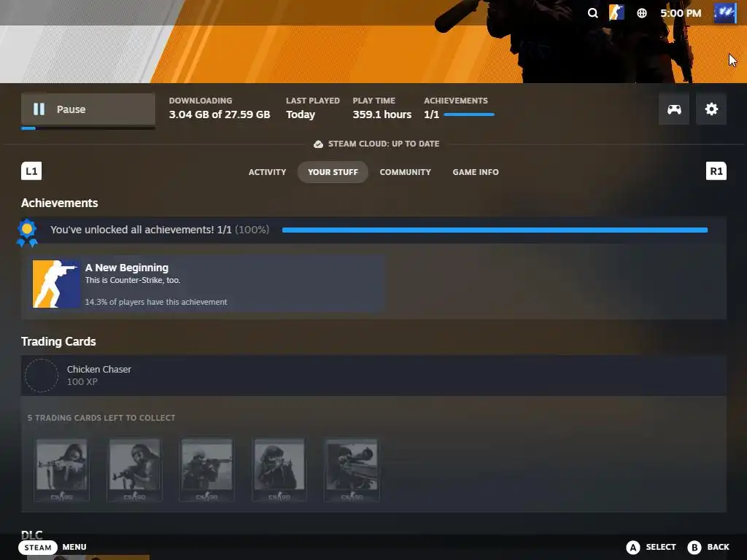This screenshot has width=747, height=560.
Task: Click the achievements 1/1 header progress bar
Action: pyautogui.click(x=469, y=114)
